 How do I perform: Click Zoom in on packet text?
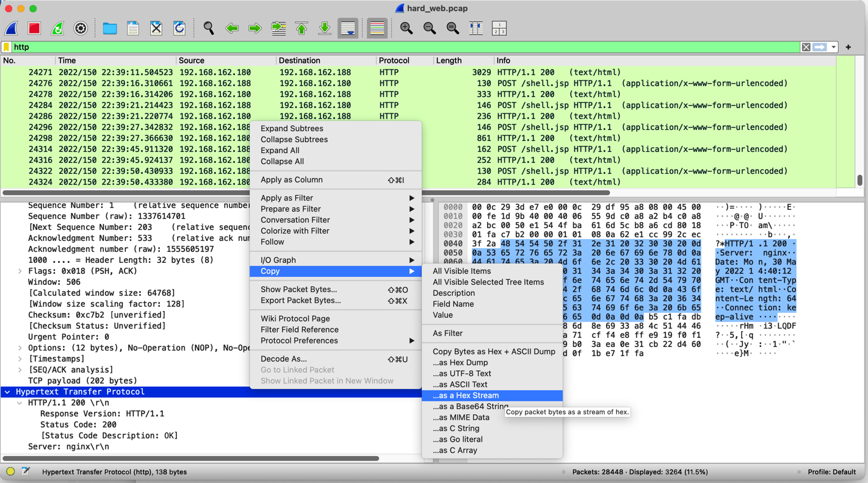pyautogui.click(x=406, y=28)
